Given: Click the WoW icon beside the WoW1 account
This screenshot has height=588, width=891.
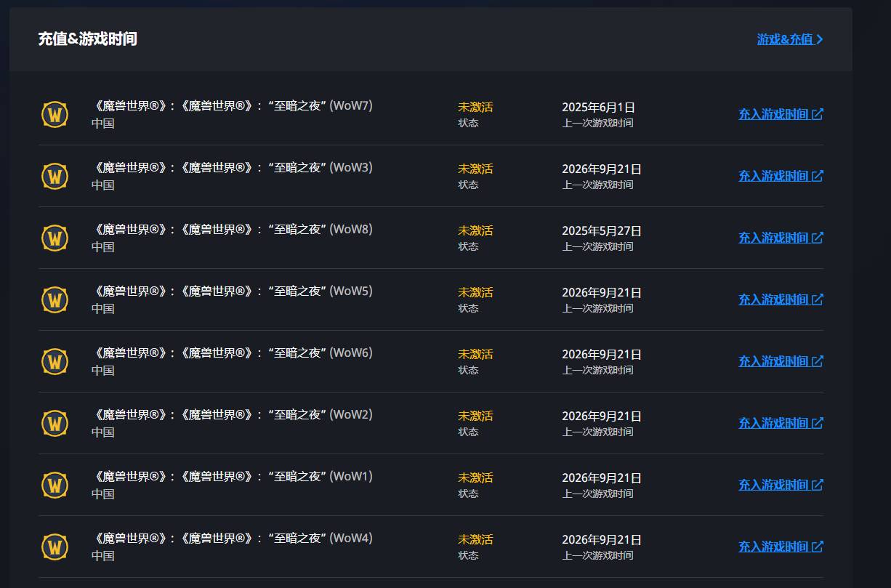Looking at the screenshot, I should point(55,485).
